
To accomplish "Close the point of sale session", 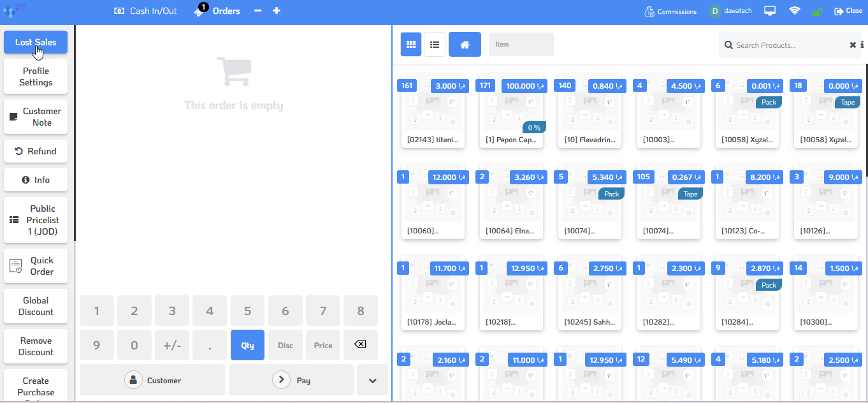I will [848, 11].
